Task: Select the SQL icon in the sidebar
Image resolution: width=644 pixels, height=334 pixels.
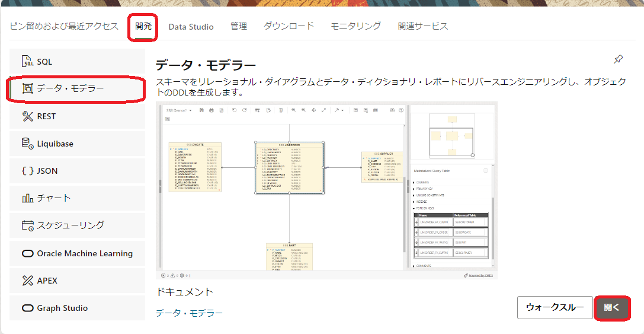Action: click(x=28, y=62)
